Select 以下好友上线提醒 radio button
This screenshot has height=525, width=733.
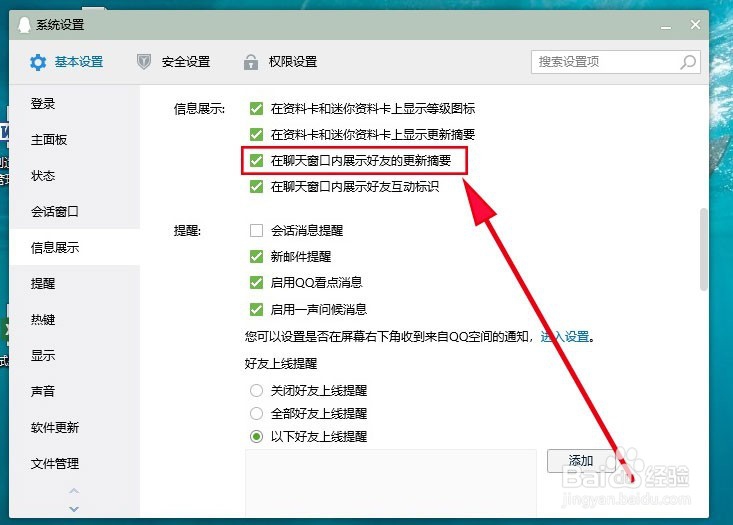point(256,437)
